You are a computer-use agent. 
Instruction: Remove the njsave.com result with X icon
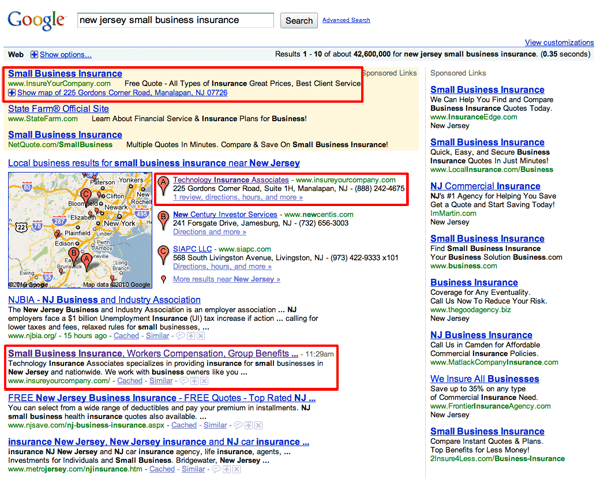(x=259, y=425)
